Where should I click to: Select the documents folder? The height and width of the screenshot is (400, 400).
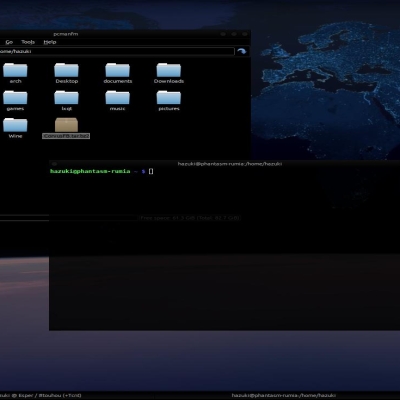(117, 73)
